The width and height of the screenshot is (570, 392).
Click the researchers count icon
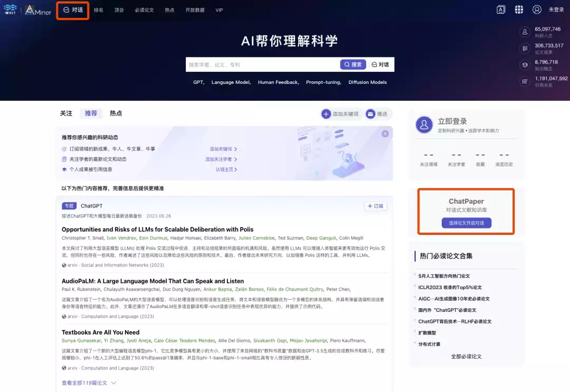tap(525, 32)
